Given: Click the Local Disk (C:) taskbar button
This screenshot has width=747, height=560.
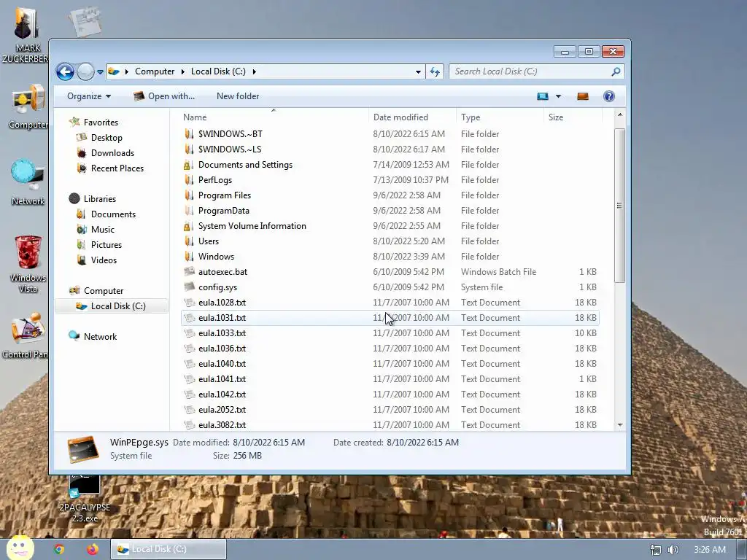Looking at the screenshot, I should [x=169, y=549].
